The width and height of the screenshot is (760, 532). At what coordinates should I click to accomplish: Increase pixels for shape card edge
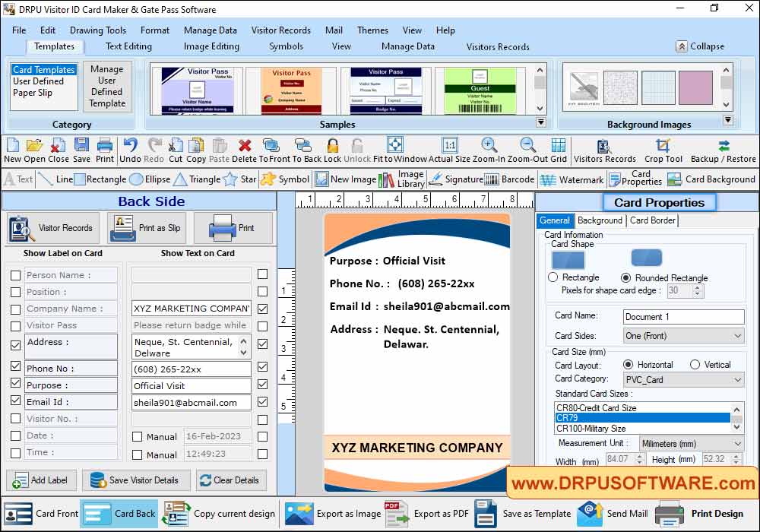click(698, 287)
